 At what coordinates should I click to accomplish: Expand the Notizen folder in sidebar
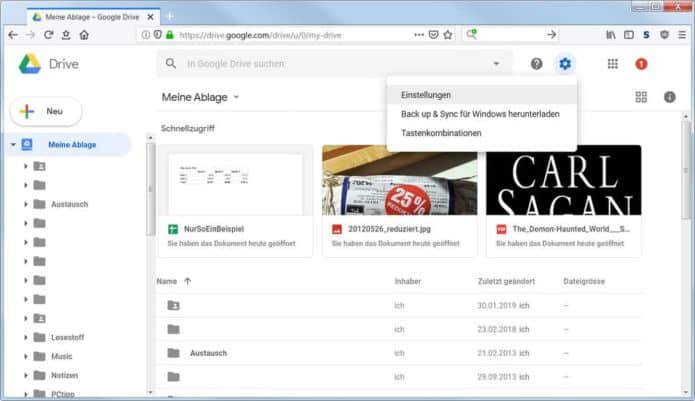pos(25,375)
